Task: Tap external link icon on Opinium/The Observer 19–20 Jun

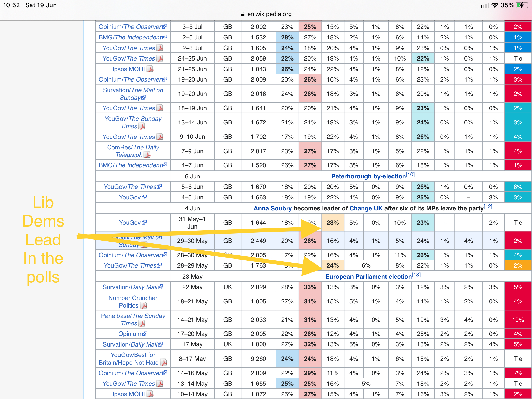Action: 164,79
